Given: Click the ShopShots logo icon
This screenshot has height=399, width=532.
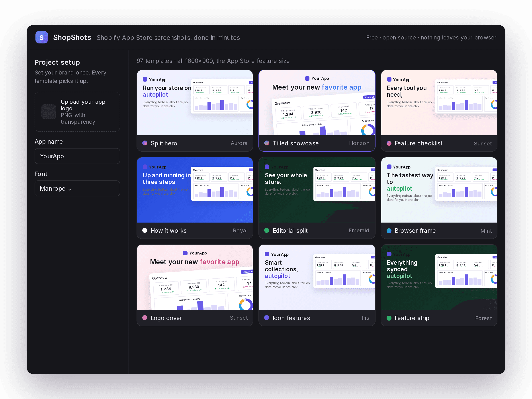Looking at the screenshot, I should (x=42, y=37).
